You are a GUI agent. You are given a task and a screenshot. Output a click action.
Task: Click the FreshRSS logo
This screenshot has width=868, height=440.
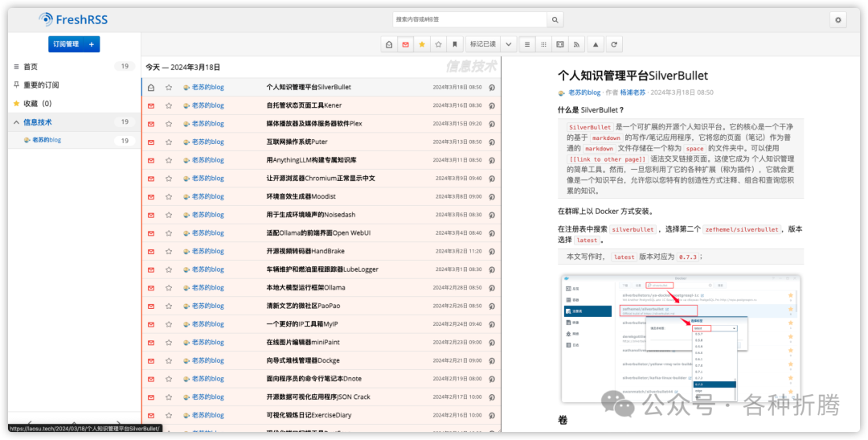point(74,20)
